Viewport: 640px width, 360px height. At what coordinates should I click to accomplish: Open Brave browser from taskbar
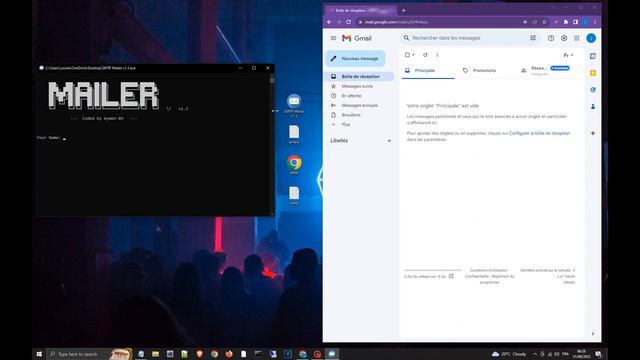tap(200, 354)
